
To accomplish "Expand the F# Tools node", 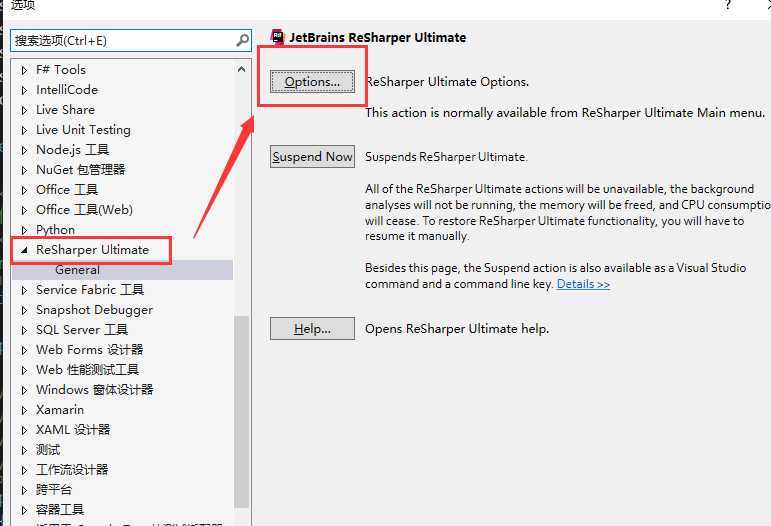I will [x=24, y=70].
